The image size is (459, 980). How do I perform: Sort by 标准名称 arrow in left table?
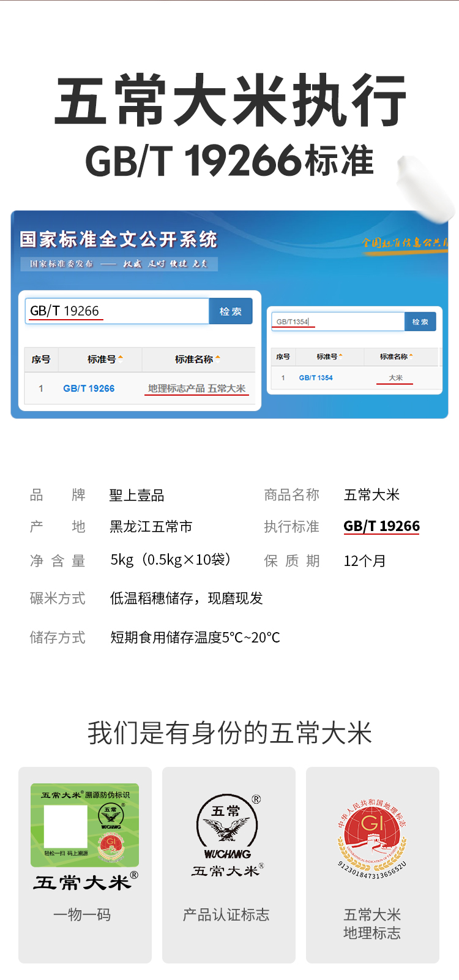(x=218, y=359)
